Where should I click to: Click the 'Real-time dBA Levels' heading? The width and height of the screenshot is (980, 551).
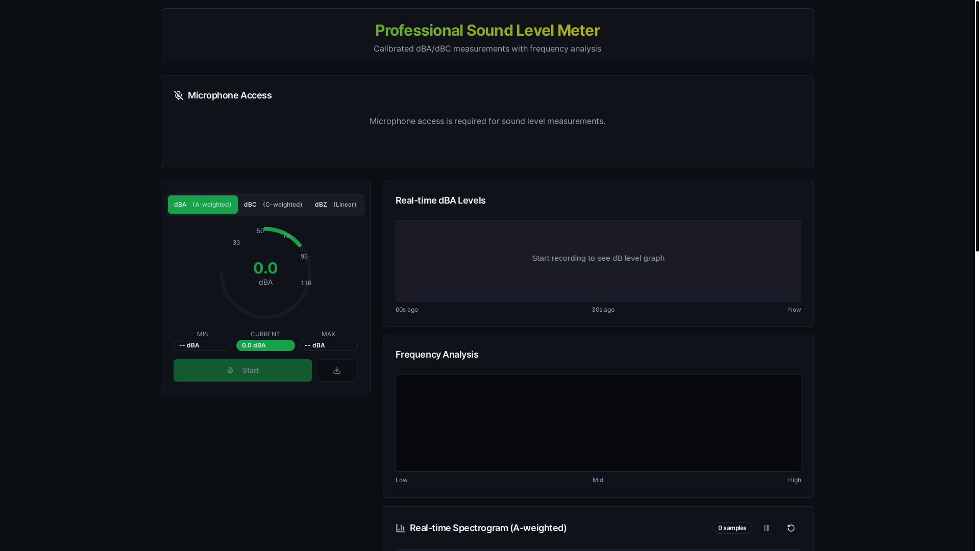(x=440, y=201)
